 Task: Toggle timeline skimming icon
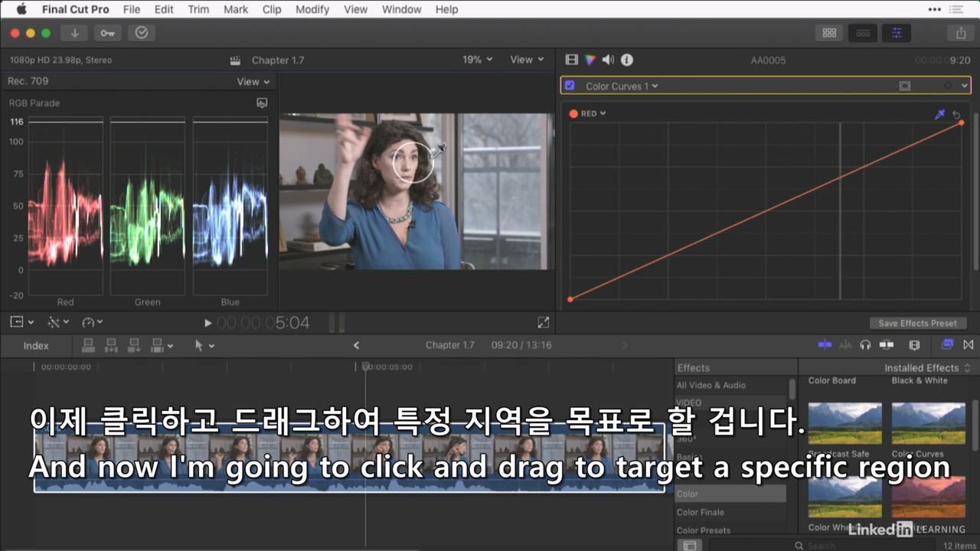pyautogui.click(x=825, y=345)
